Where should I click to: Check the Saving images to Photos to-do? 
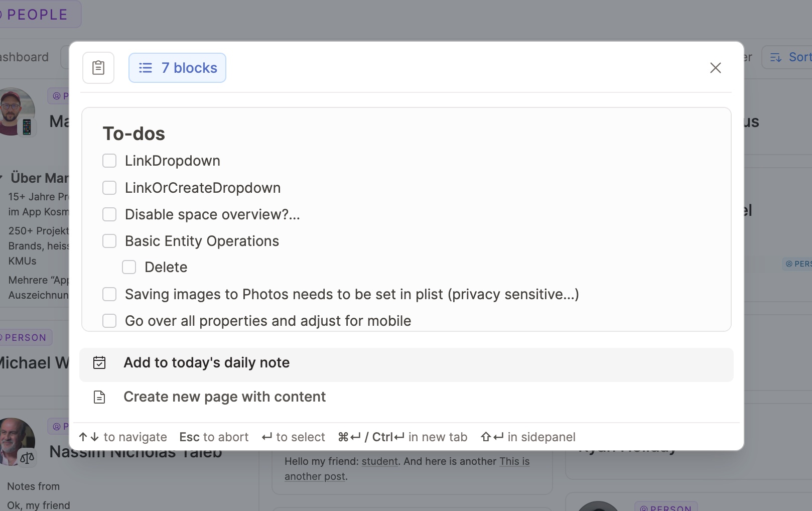click(109, 294)
